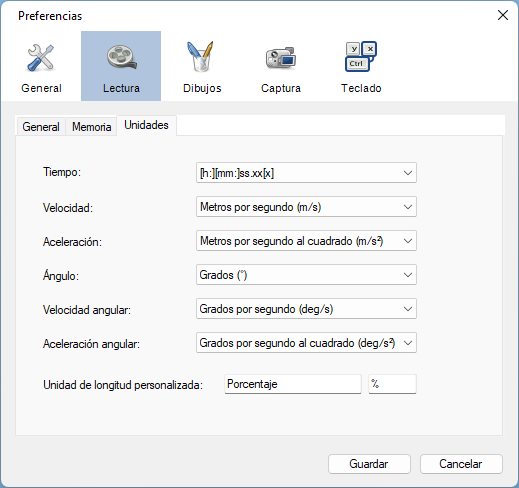Click the Tiempo: label

[62, 172]
